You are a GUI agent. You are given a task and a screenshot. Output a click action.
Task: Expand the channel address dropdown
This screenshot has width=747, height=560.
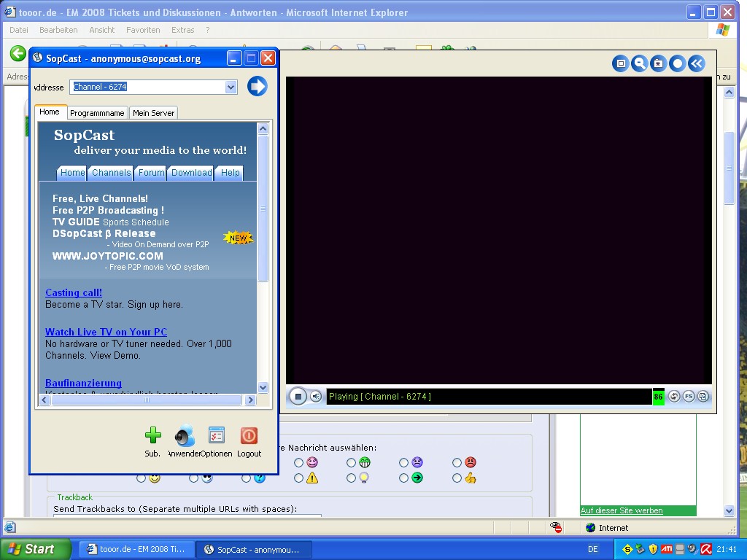click(x=231, y=87)
